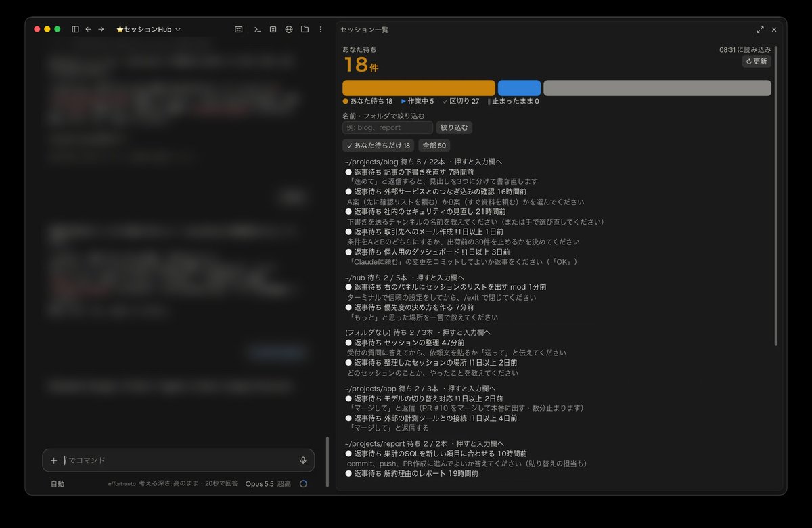Click the chat pane scrollbar
This screenshot has height=528, width=812.
click(x=327, y=462)
